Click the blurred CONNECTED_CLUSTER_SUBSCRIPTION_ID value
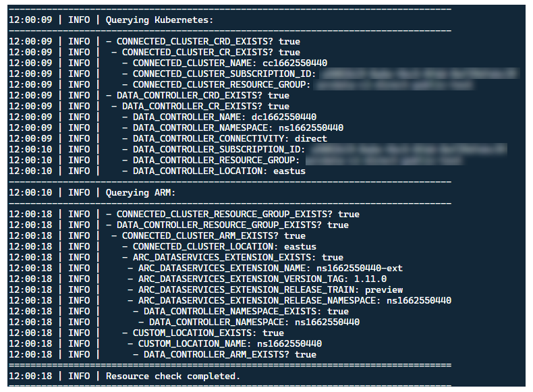Viewport: 533px width, 392px height. (x=418, y=74)
